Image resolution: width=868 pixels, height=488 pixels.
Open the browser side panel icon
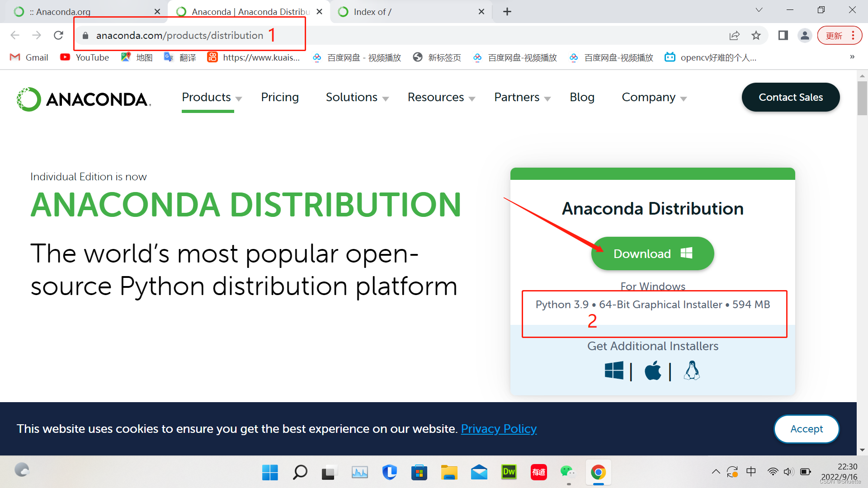click(783, 35)
